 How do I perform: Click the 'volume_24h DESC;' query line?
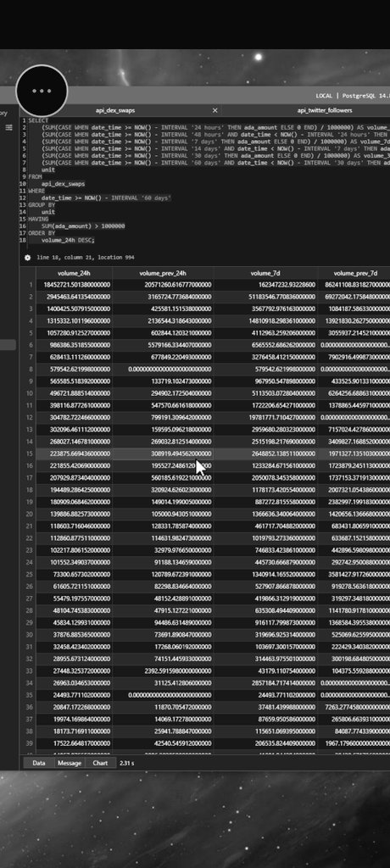(x=68, y=240)
